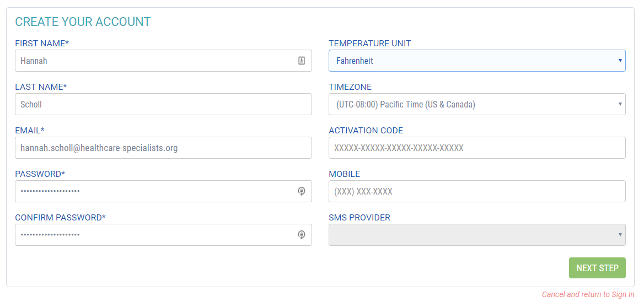Focus the First Name field containing Hannah
Viewport: 644px width, 307px height.
point(154,61)
